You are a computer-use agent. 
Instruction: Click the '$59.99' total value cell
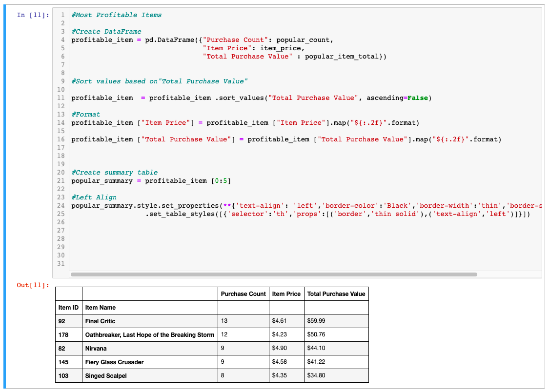pyautogui.click(x=336, y=321)
